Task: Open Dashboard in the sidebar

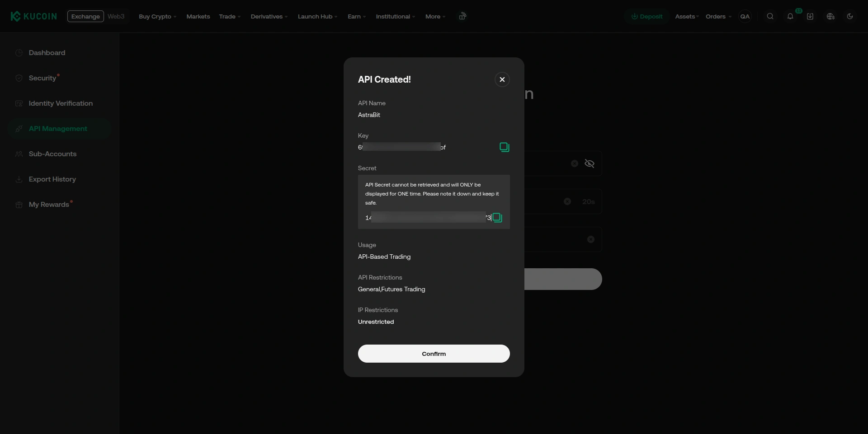Action: [x=60, y=53]
